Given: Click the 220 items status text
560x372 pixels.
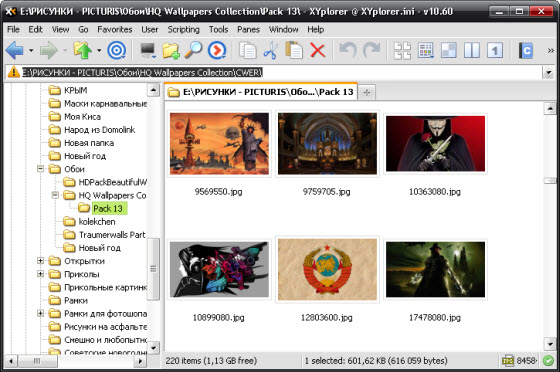Looking at the screenshot, I should pos(211,361).
